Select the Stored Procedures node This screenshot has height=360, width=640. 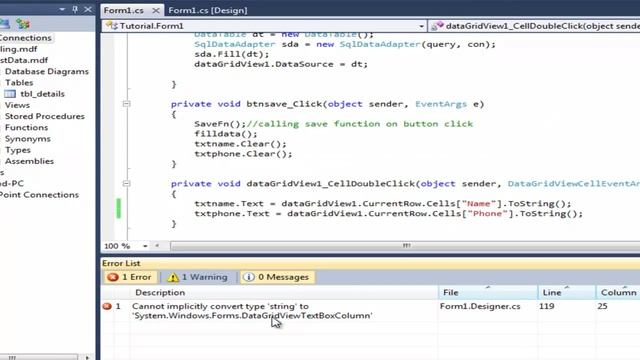[x=45, y=116]
